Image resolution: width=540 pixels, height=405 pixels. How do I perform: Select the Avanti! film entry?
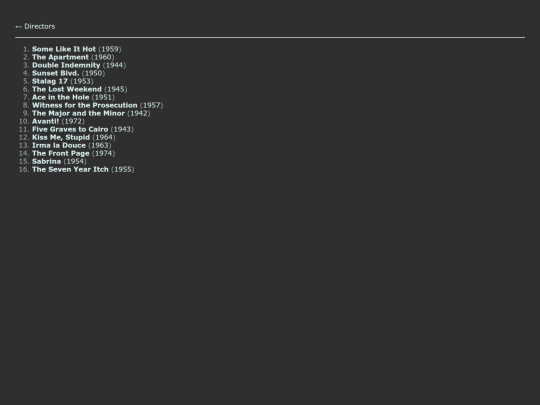pyautogui.click(x=45, y=121)
